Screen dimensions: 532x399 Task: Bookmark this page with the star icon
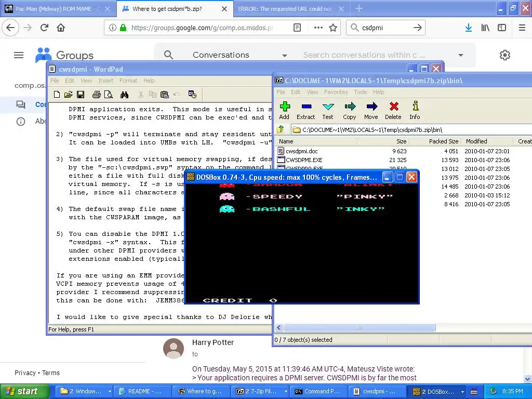[x=333, y=28]
